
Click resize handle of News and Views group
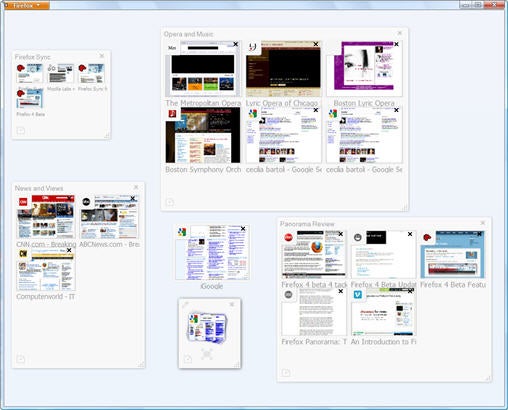tap(141, 364)
